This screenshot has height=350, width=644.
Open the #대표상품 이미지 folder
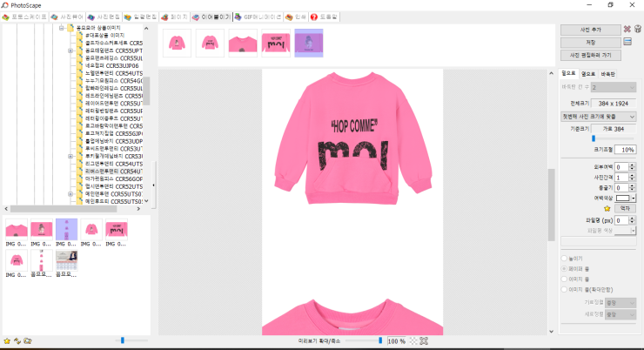point(104,36)
